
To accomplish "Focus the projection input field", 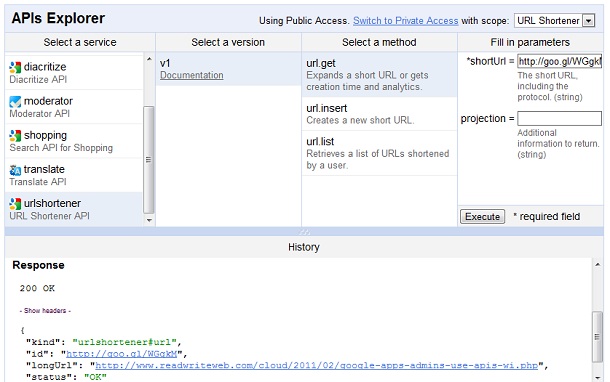I will point(559,118).
